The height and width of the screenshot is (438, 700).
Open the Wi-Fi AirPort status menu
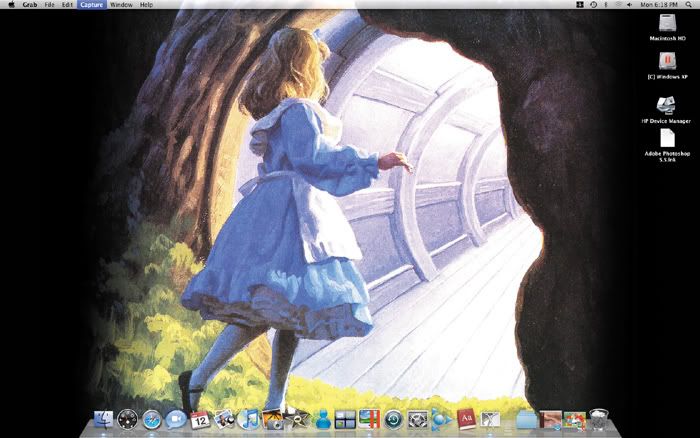(x=618, y=4)
